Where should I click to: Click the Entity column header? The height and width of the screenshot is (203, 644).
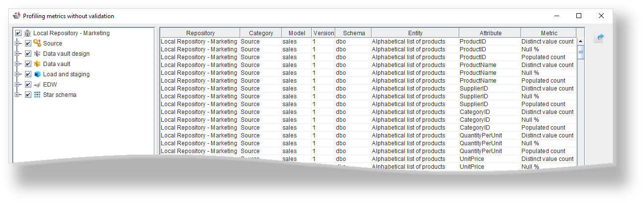pyautogui.click(x=415, y=33)
